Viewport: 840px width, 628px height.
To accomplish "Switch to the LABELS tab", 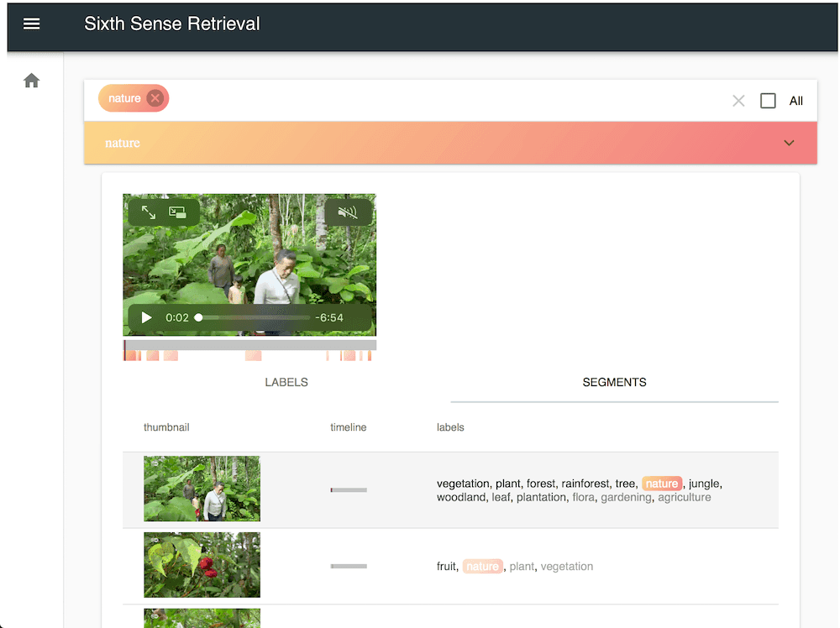I will (x=286, y=382).
